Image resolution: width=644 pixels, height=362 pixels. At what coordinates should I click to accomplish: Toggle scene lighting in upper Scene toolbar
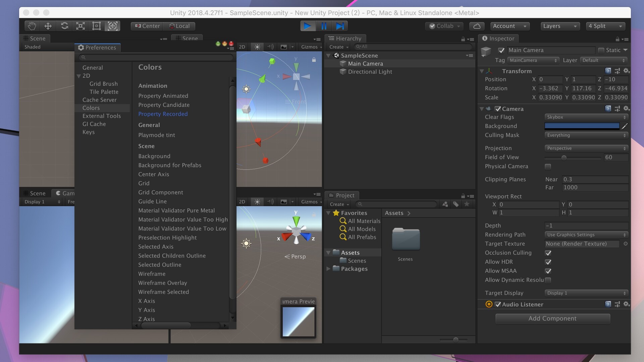click(x=257, y=47)
